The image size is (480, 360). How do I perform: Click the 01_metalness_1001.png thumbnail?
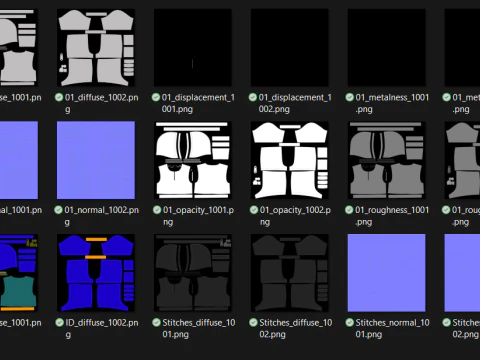pyautogui.click(x=387, y=48)
